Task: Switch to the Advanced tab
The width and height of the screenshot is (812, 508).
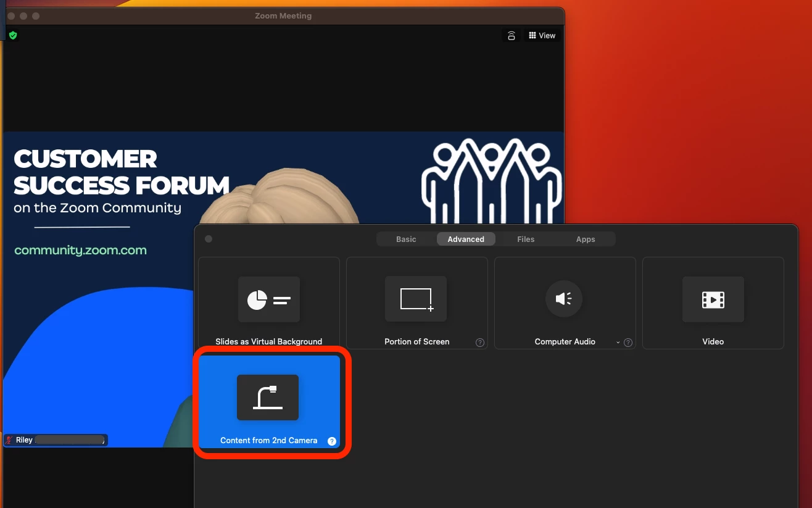Action: (x=466, y=239)
